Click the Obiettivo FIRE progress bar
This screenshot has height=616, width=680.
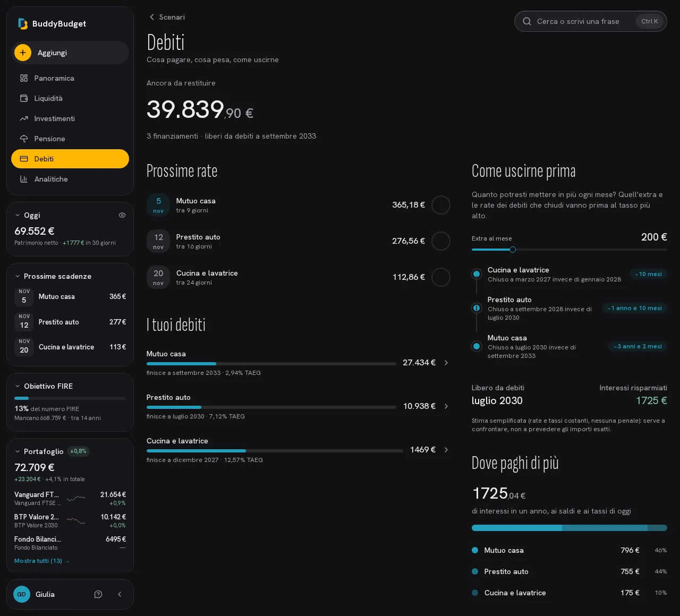coord(70,398)
